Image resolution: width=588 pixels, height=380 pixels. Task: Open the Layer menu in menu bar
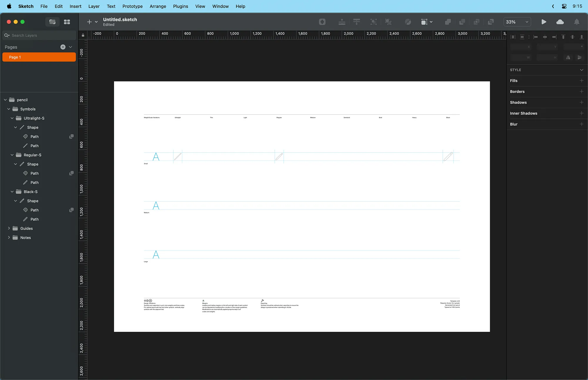tap(94, 6)
